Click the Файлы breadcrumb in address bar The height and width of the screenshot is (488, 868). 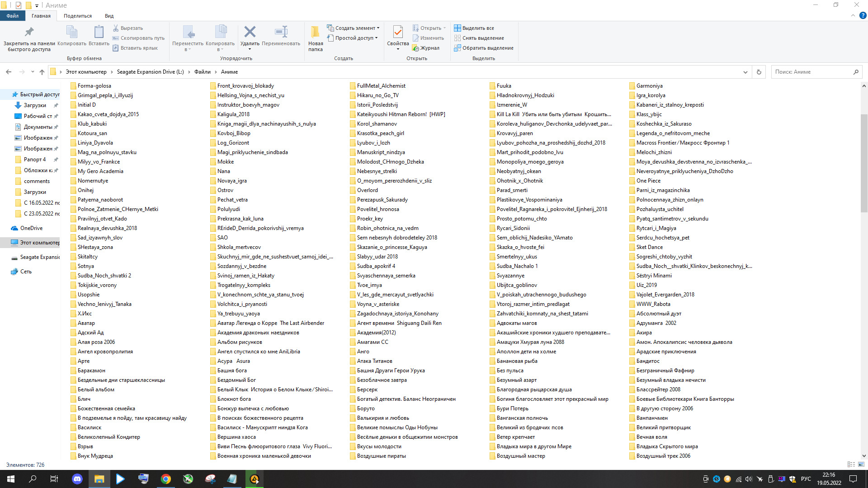click(202, 72)
